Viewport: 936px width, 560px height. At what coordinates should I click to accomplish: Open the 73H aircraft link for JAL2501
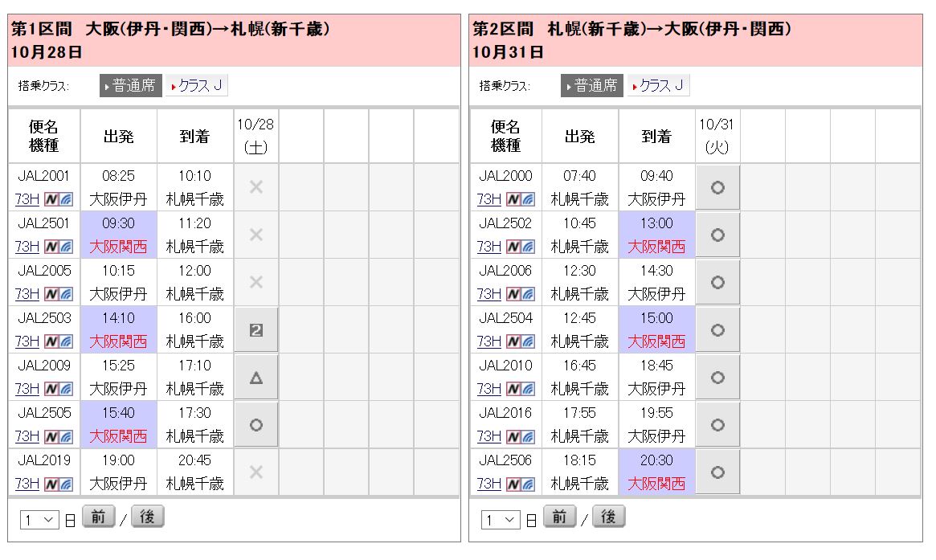[27, 247]
